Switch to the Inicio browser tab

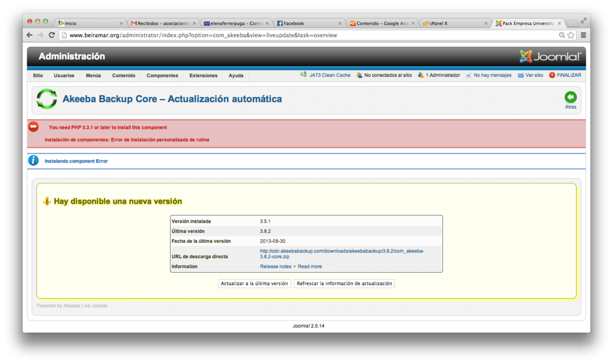90,23
